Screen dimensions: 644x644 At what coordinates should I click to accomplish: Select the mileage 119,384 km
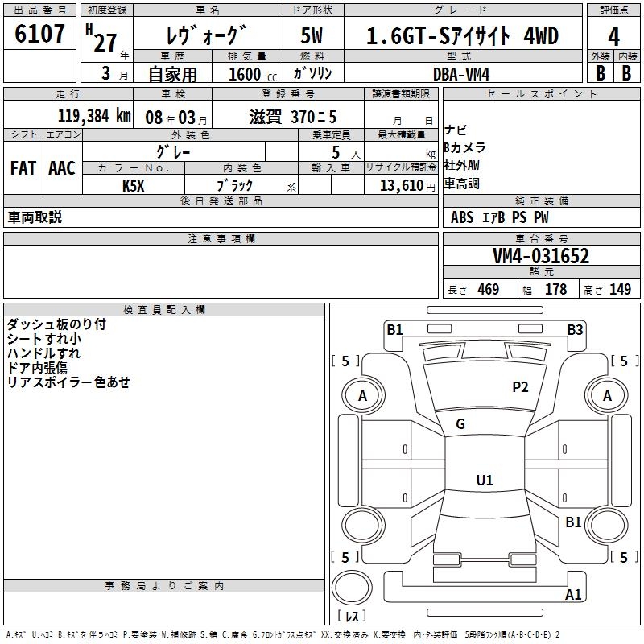94,116
